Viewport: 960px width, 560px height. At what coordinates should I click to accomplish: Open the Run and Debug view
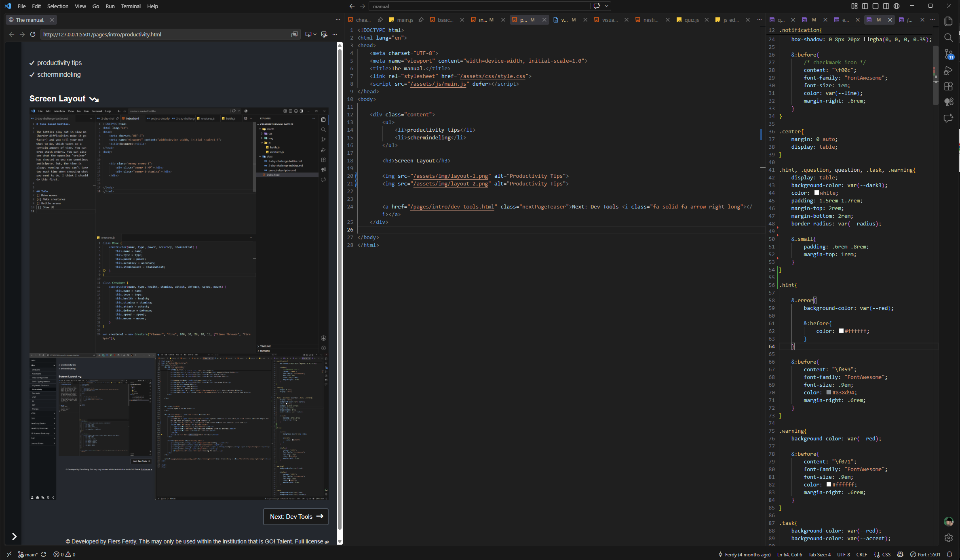(x=948, y=71)
